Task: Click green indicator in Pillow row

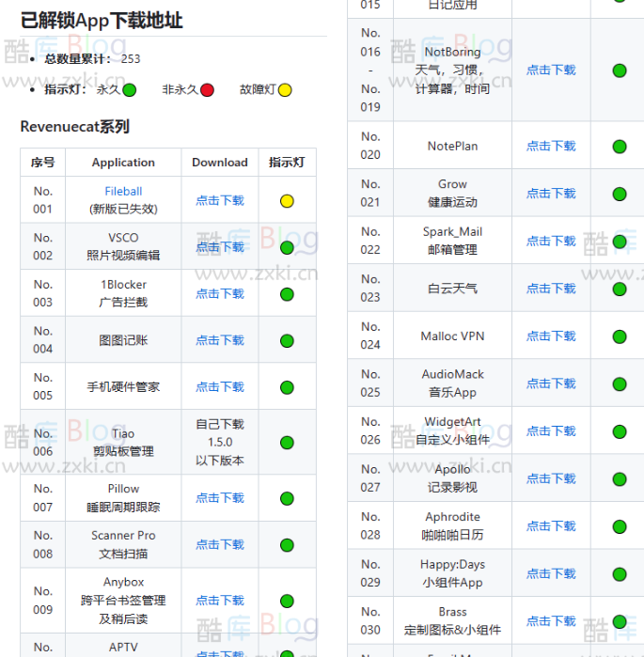Action: click(287, 498)
